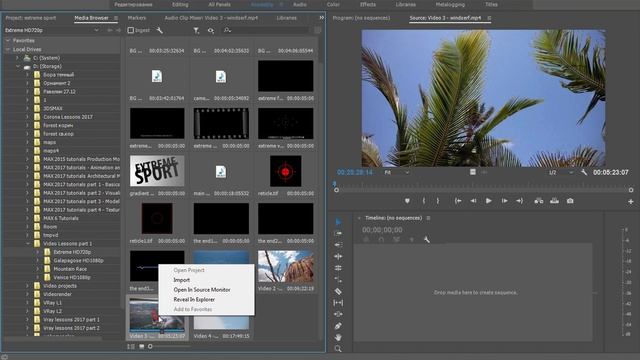Choose Reveal In Explorer
Viewport: 640px width, 360px height.
(194, 300)
